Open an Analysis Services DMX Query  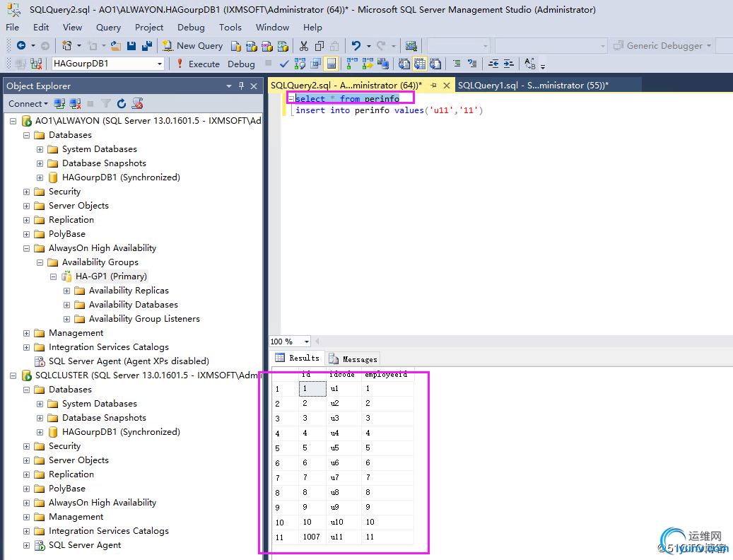pos(267,46)
